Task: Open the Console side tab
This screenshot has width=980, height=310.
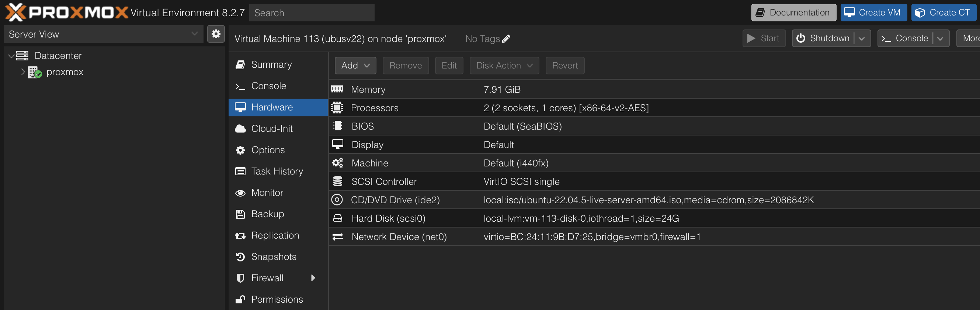Action: coord(278,86)
